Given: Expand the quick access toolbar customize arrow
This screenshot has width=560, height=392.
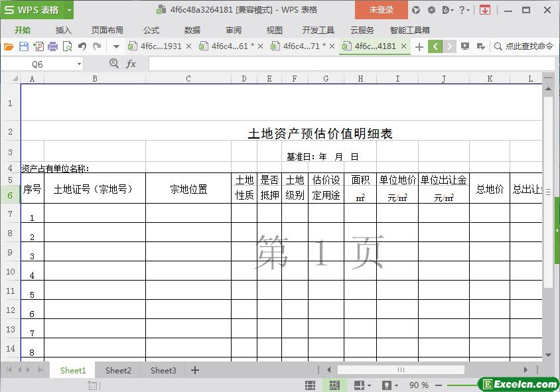Looking at the screenshot, I should point(116,46).
